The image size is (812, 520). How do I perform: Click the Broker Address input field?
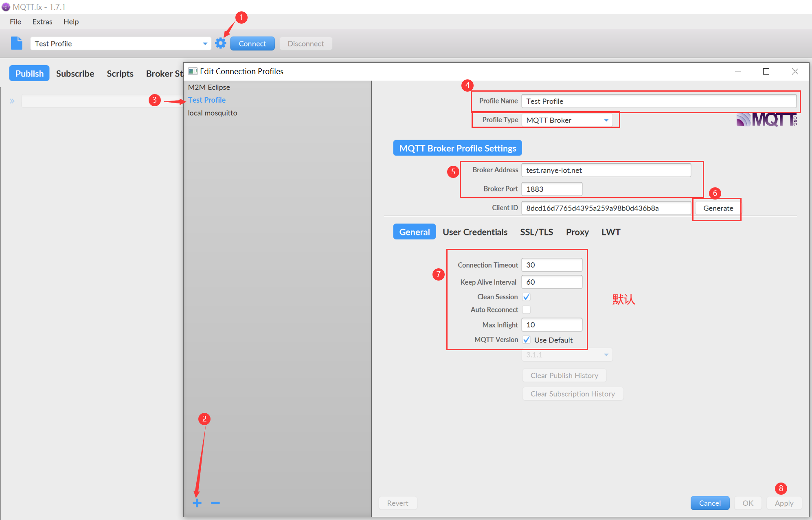coord(606,170)
